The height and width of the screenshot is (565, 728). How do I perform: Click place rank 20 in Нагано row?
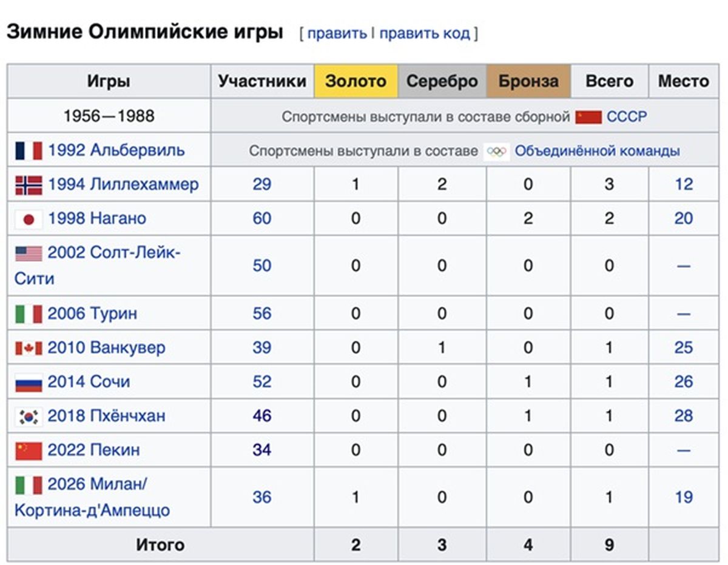(684, 218)
